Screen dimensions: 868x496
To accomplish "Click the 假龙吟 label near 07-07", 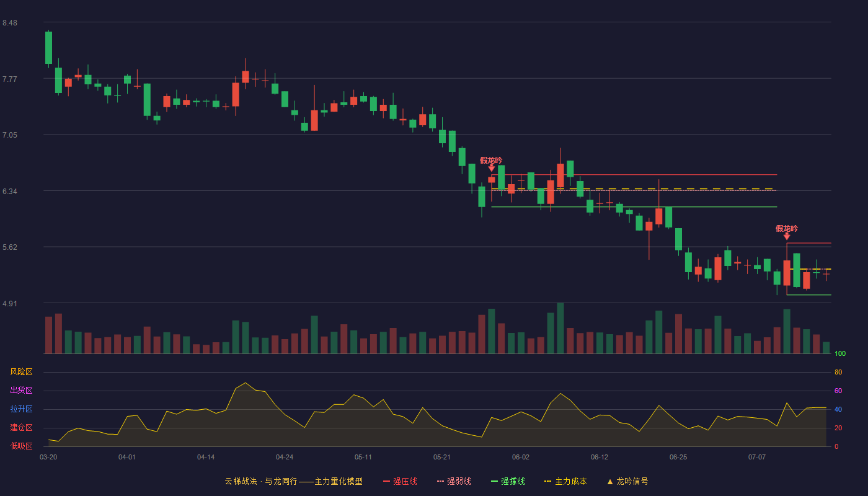I will coord(787,228).
